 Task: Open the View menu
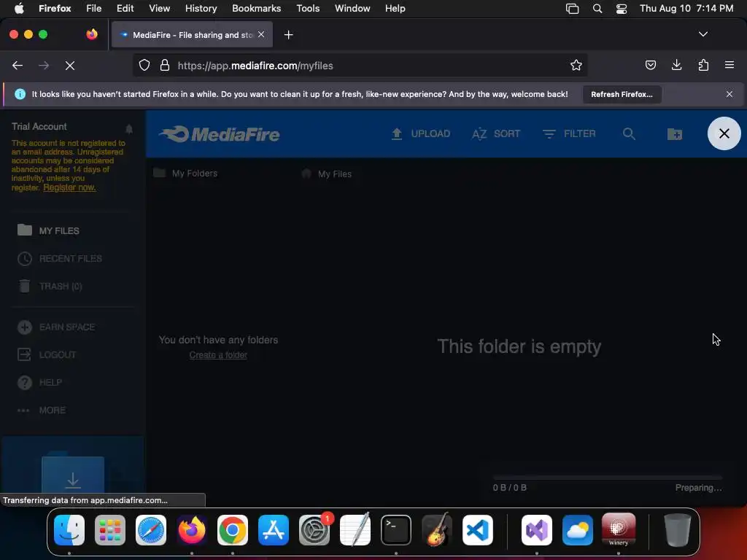click(x=159, y=9)
